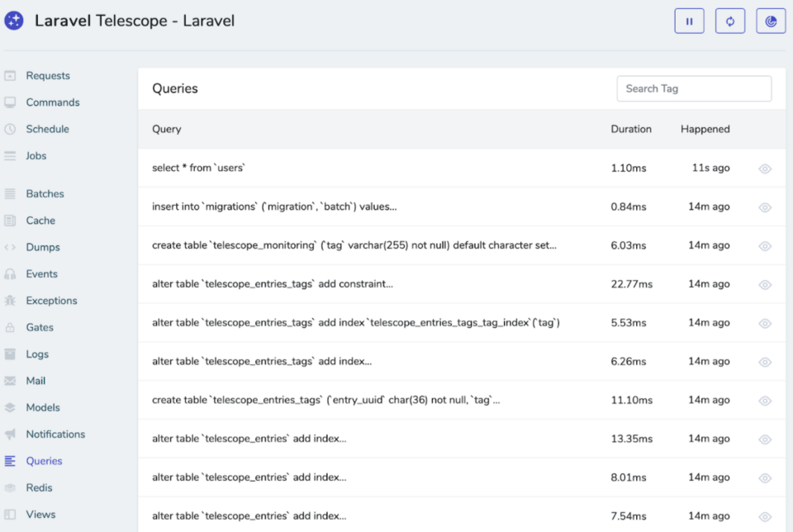Open Exceptions via its bug icon
Viewport: 793px width, 532px height.
click(x=10, y=301)
